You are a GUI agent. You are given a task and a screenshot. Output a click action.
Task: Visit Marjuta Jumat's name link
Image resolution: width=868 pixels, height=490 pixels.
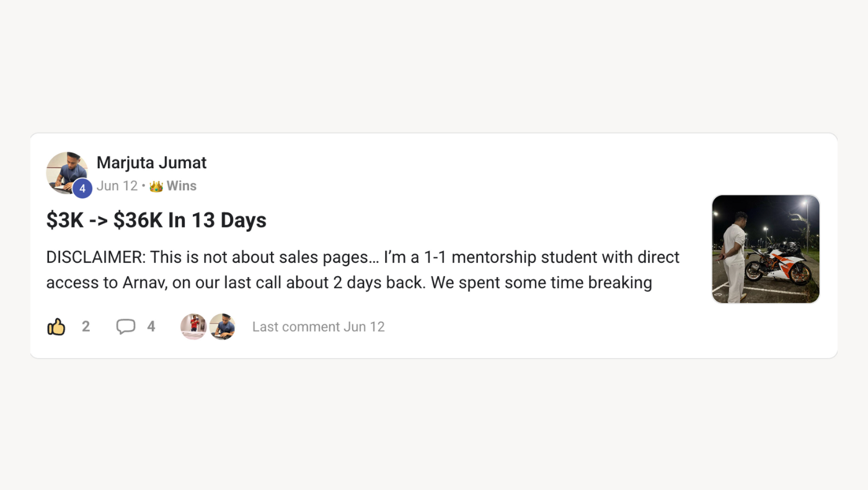coord(151,163)
